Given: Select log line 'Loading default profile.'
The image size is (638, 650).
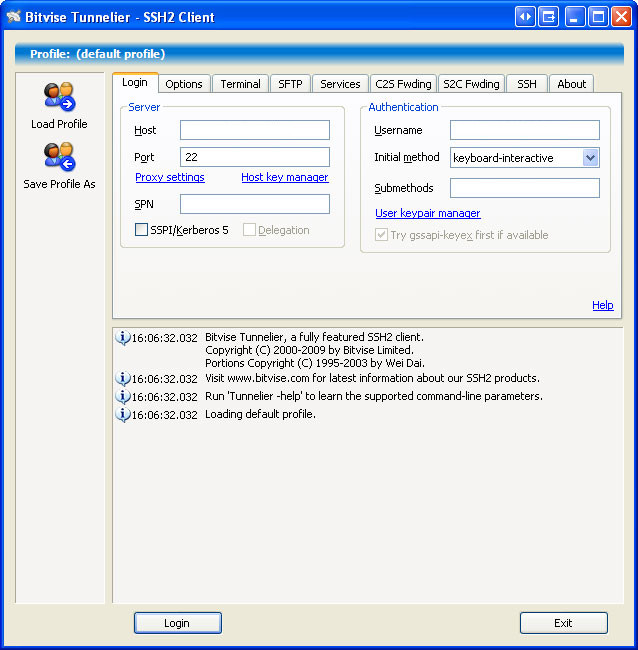Looking at the screenshot, I should tap(260, 414).
